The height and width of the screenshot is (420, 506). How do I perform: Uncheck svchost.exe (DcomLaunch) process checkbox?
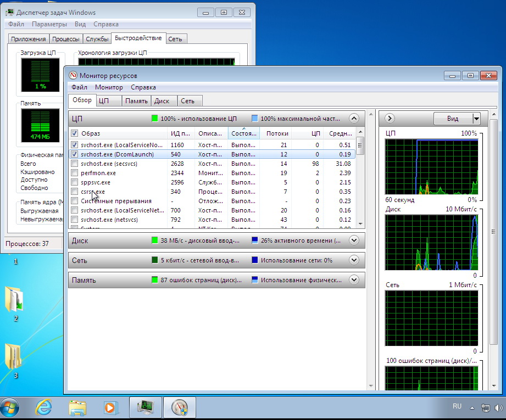coord(74,155)
